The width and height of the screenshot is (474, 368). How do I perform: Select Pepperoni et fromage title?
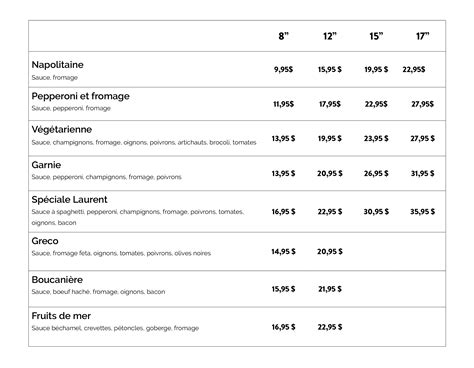click(x=80, y=96)
